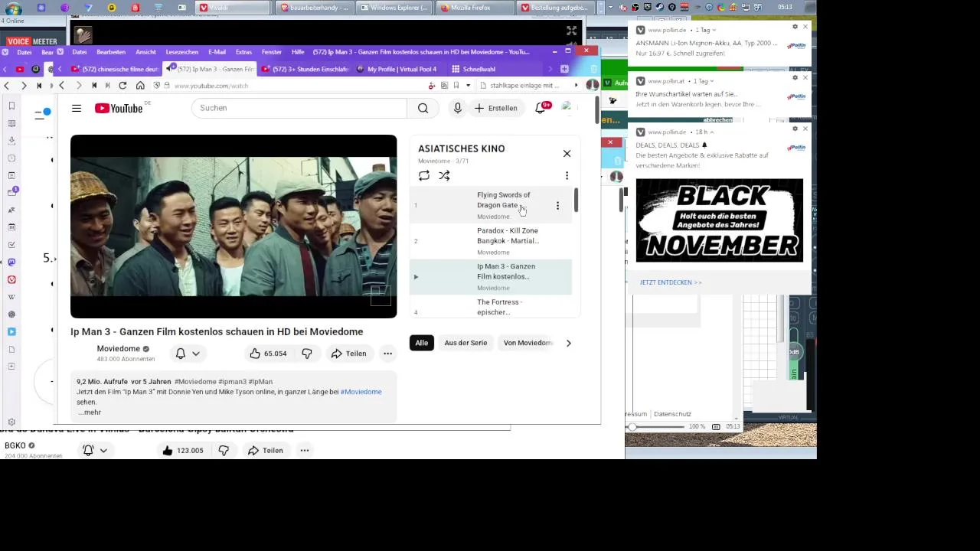
Task: Open the Moviedome channel link
Action: click(118, 349)
